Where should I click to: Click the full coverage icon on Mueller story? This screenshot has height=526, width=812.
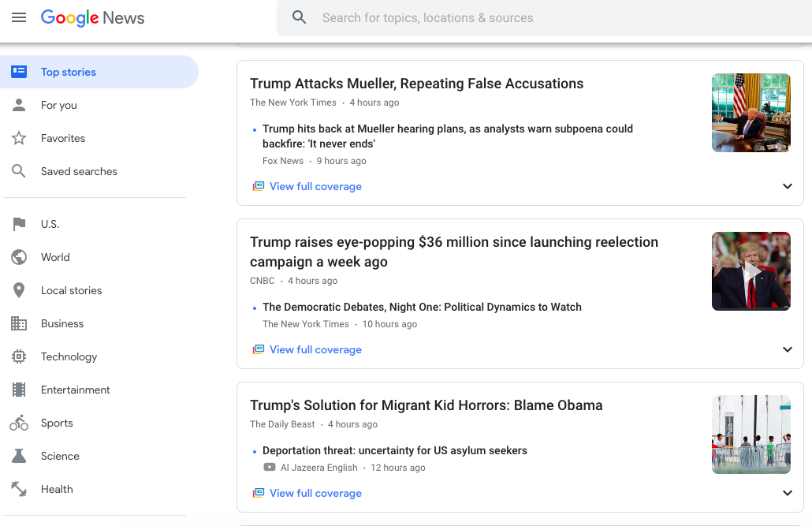pos(258,186)
